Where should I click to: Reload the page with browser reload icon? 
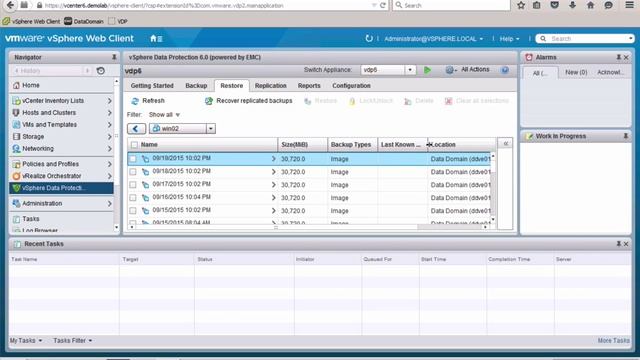(382, 5)
